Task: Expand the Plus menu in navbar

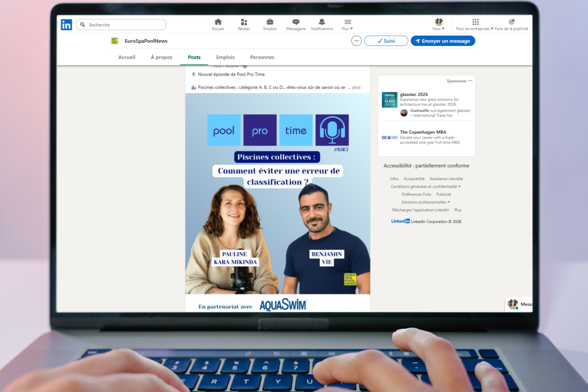Action: coord(347,24)
